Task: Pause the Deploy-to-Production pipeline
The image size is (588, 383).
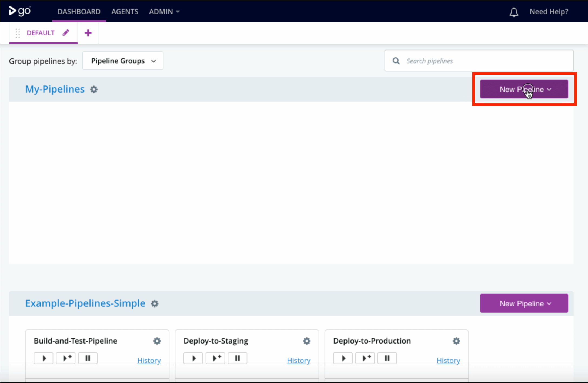Action: (x=387, y=358)
